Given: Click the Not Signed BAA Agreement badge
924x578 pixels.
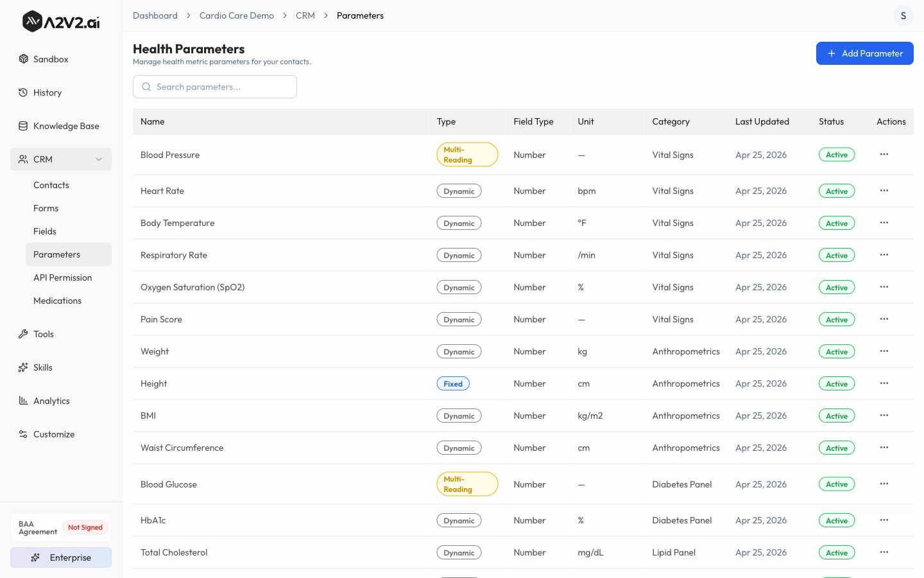Looking at the screenshot, I should (x=85, y=527).
